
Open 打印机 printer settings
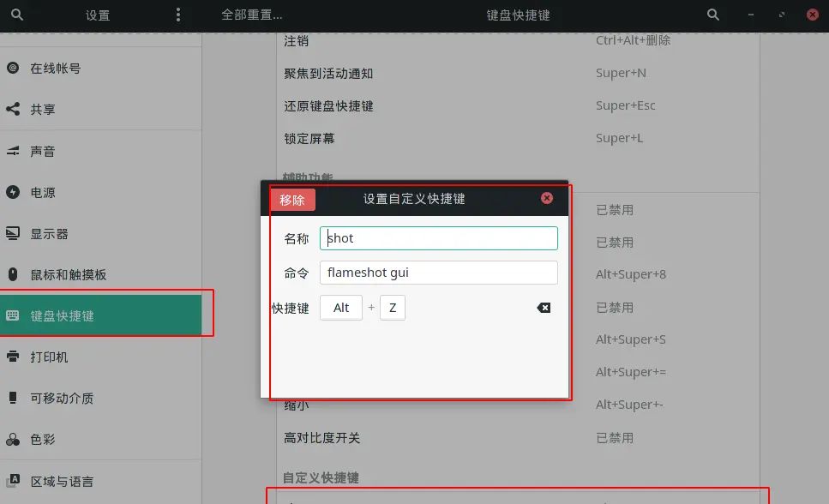click(100, 357)
